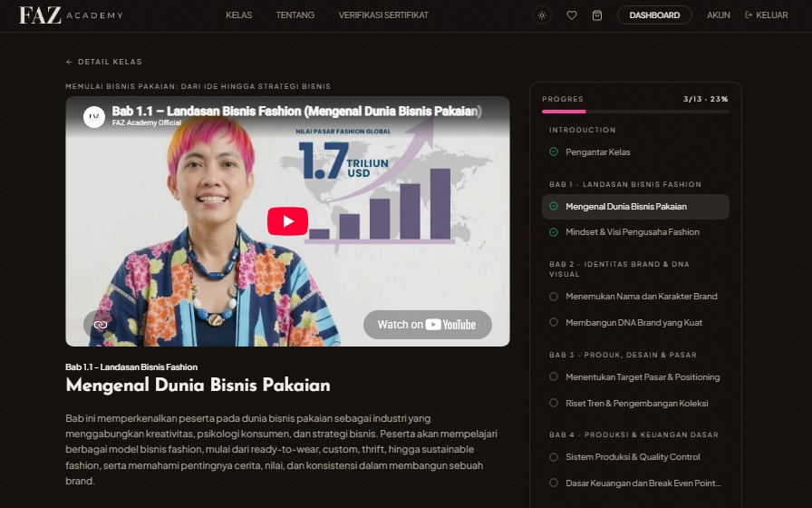Click Watch on YouTube button

click(x=427, y=325)
